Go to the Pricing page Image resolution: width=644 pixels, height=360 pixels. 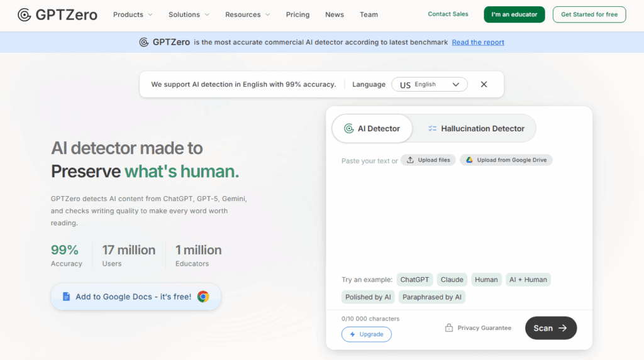tap(297, 15)
